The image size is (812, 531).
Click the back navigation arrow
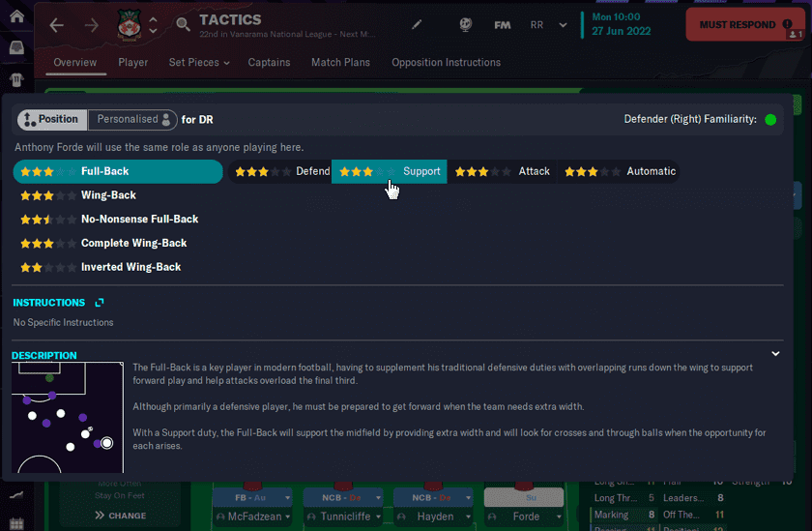click(x=56, y=25)
